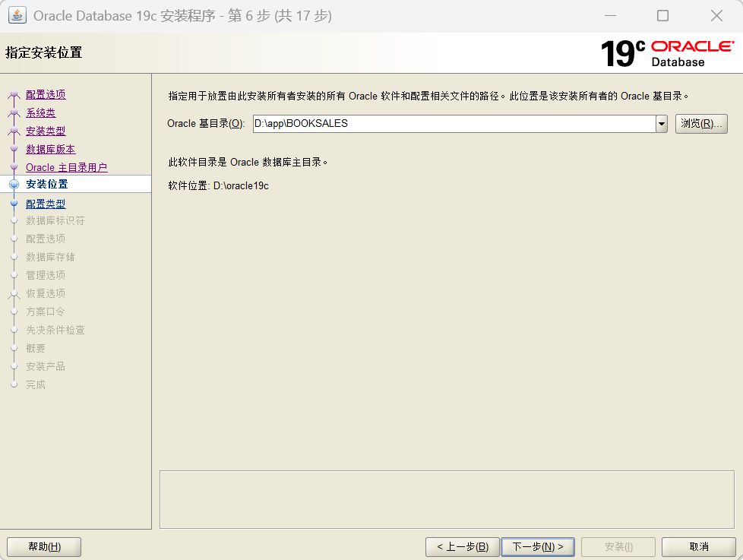Open the 安装类型 step link
743x560 pixels.
pyautogui.click(x=46, y=131)
